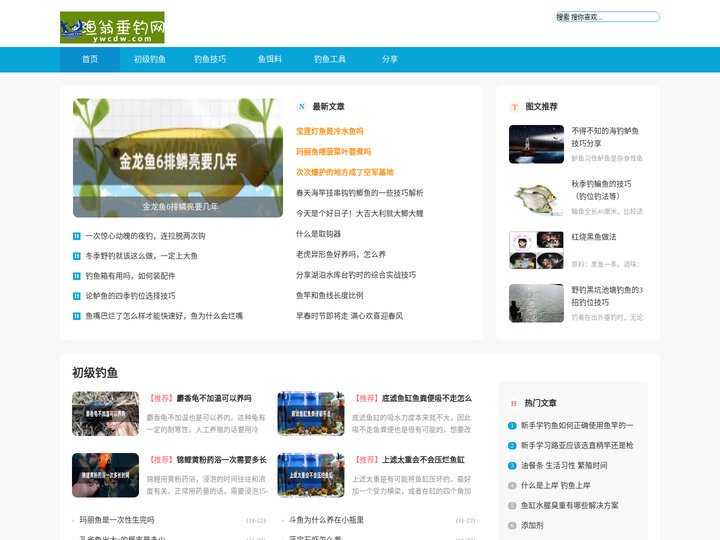
Task: Navigate to 钓鱼工具 section
Action: [x=330, y=59]
